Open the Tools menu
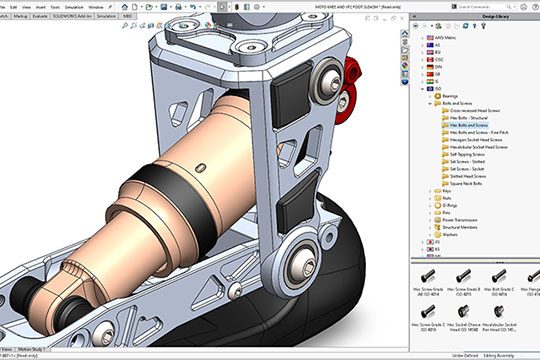Screen dimensions: 540x360 coord(55,7)
